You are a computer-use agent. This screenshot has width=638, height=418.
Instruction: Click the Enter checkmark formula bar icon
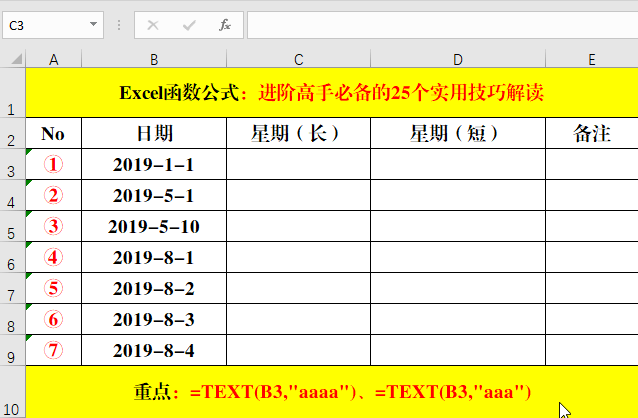click(x=189, y=25)
